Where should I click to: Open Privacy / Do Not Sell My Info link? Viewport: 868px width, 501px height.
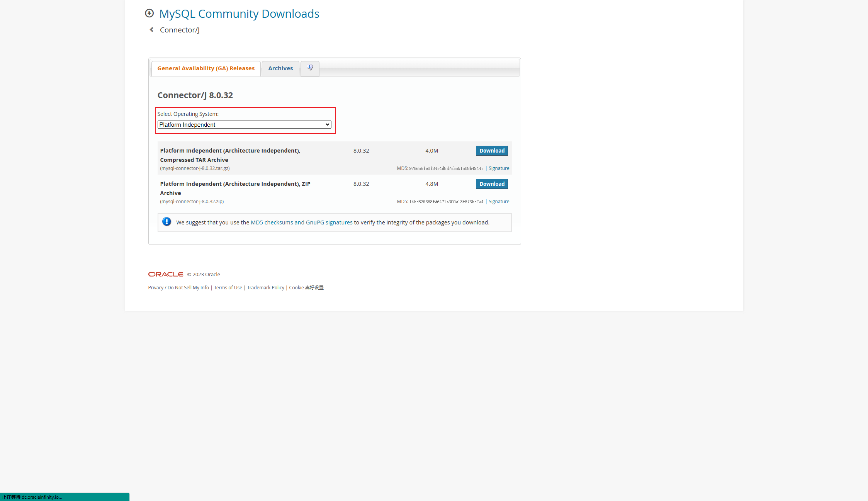(x=178, y=288)
